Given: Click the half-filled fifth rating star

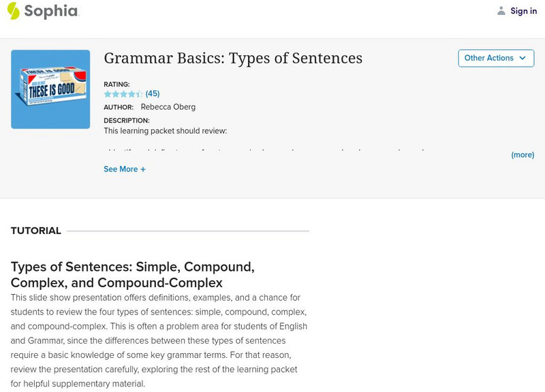Looking at the screenshot, I should 140,94.
